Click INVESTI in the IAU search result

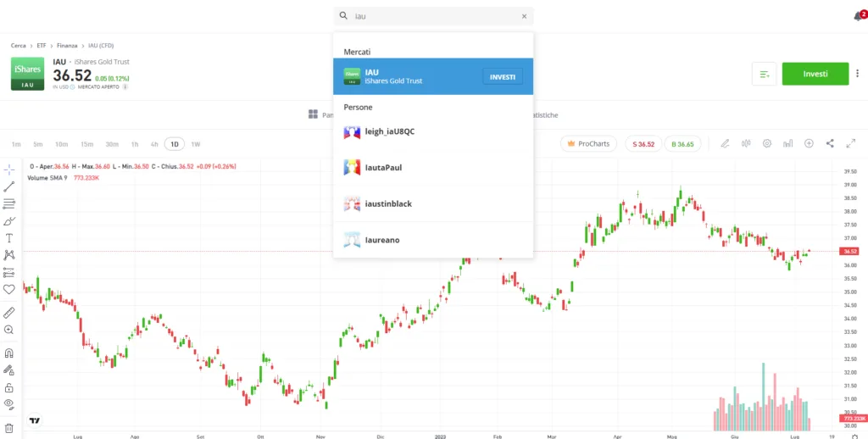click(x=503, y=77)
